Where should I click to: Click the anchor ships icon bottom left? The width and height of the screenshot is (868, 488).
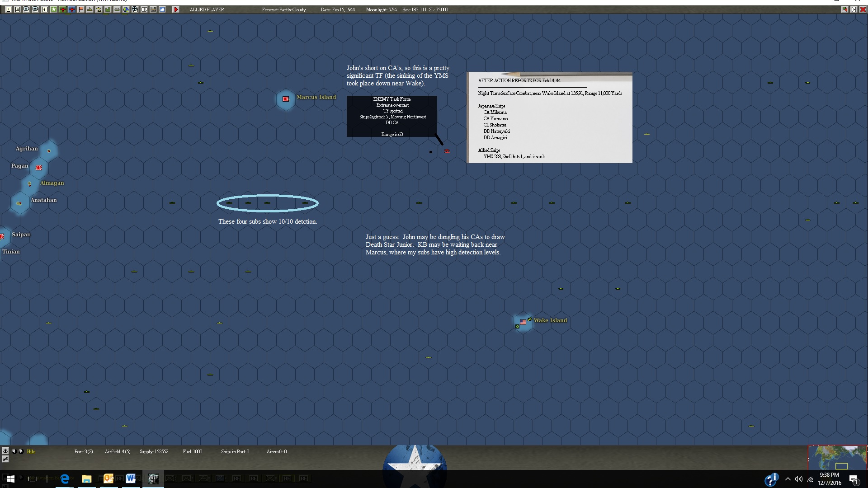tap(5, 451)
